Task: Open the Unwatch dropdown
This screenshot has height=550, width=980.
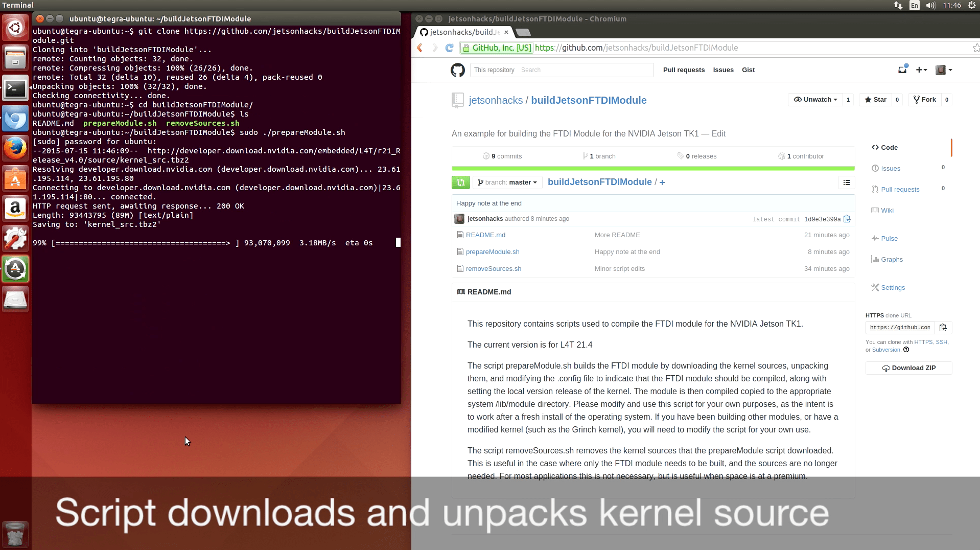Action: click(815, 100)
